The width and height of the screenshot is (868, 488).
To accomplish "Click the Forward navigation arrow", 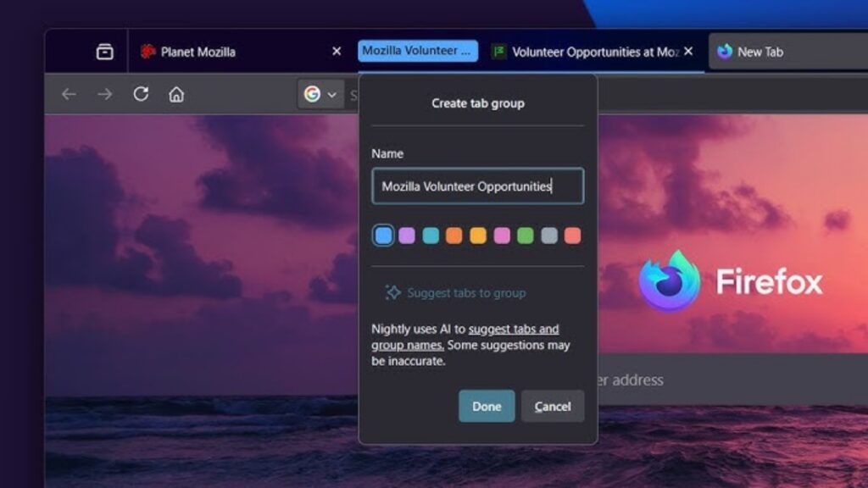I will click(103, 94).
